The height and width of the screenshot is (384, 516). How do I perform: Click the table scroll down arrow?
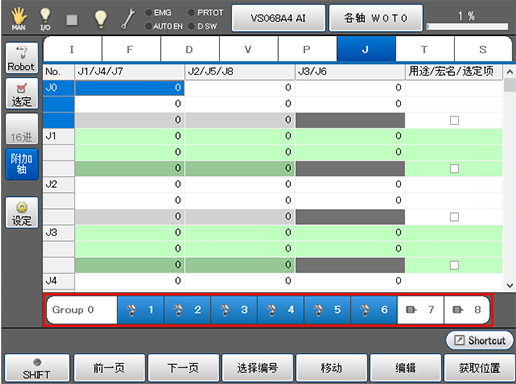tap(509, 285)
